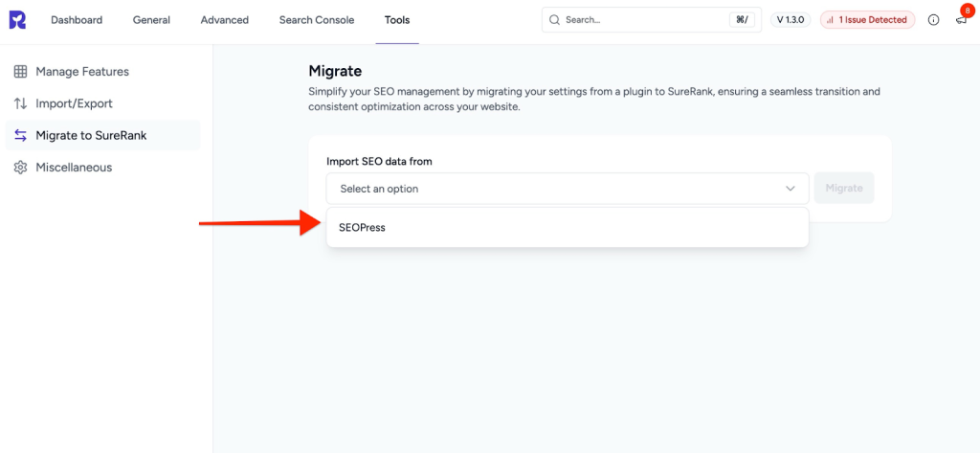Select the Tools tab

click(x=397, y=20)
